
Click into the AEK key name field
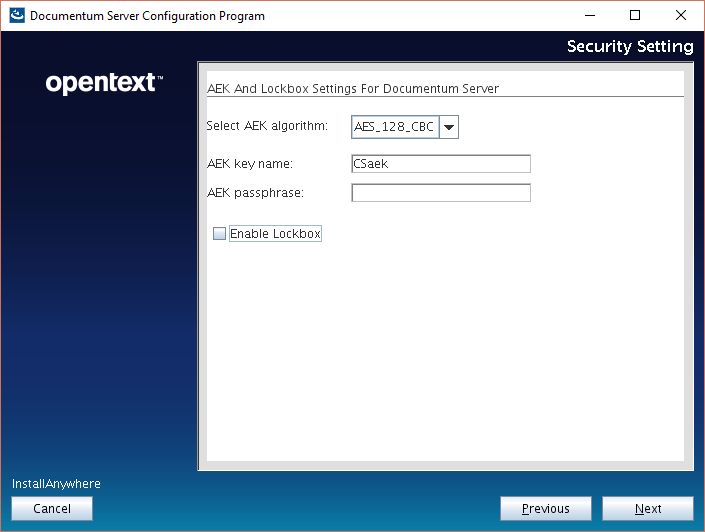click(x=440, y=164)
